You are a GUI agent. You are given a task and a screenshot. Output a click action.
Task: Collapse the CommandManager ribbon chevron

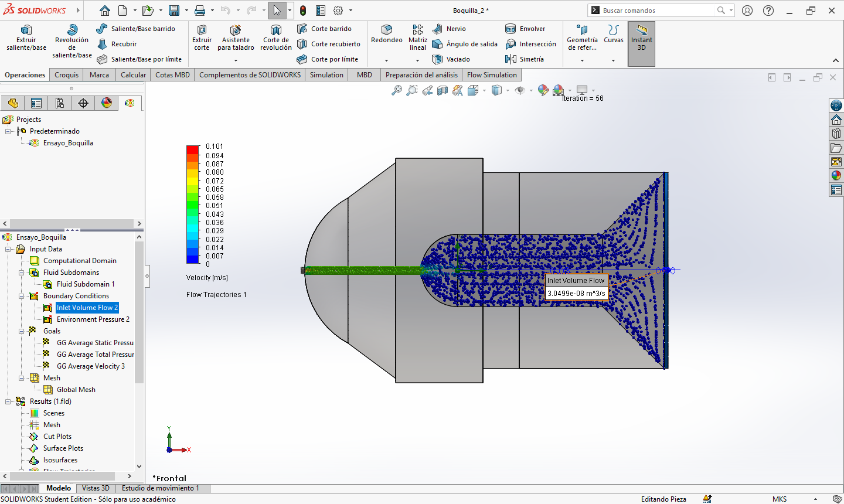835,60
